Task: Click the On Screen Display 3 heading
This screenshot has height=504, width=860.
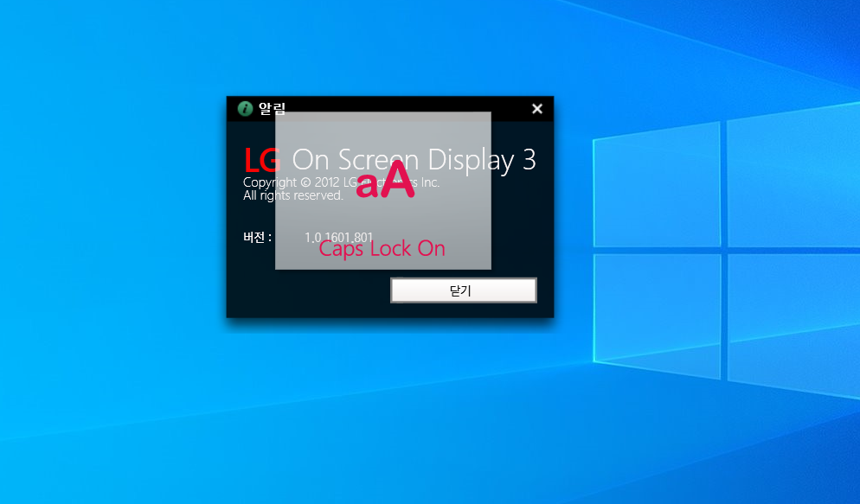Action: [414, 160]
